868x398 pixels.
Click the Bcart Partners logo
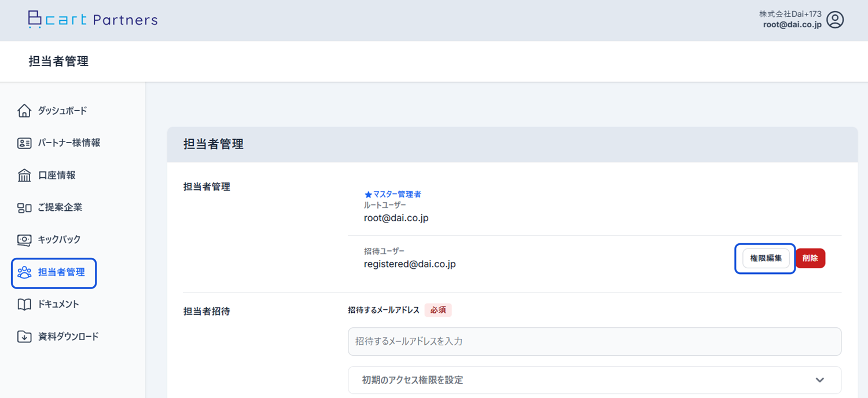93,20
